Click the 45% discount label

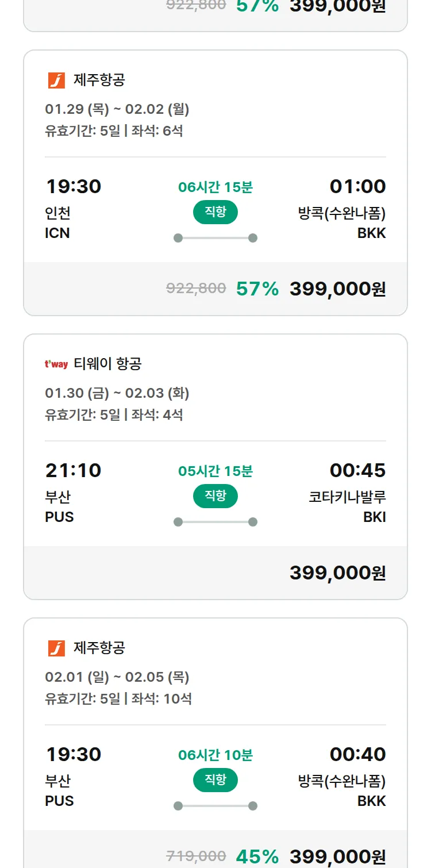tap(257, 857)
